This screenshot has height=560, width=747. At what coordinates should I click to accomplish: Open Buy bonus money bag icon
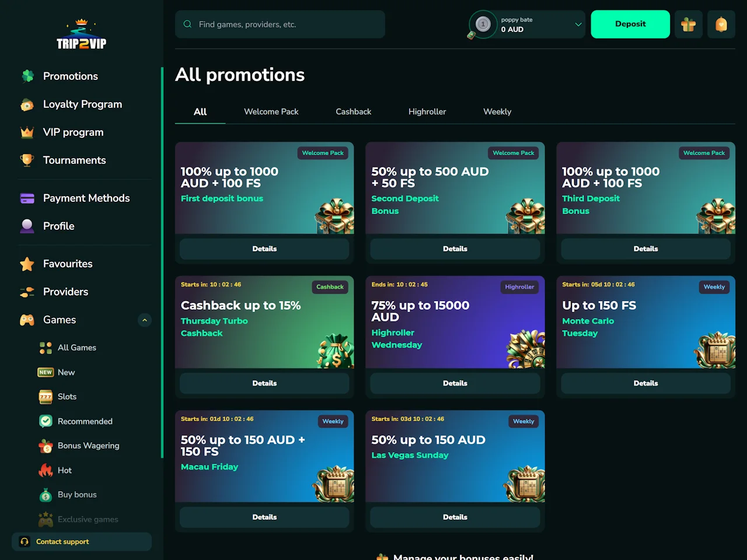coord(46,495)
